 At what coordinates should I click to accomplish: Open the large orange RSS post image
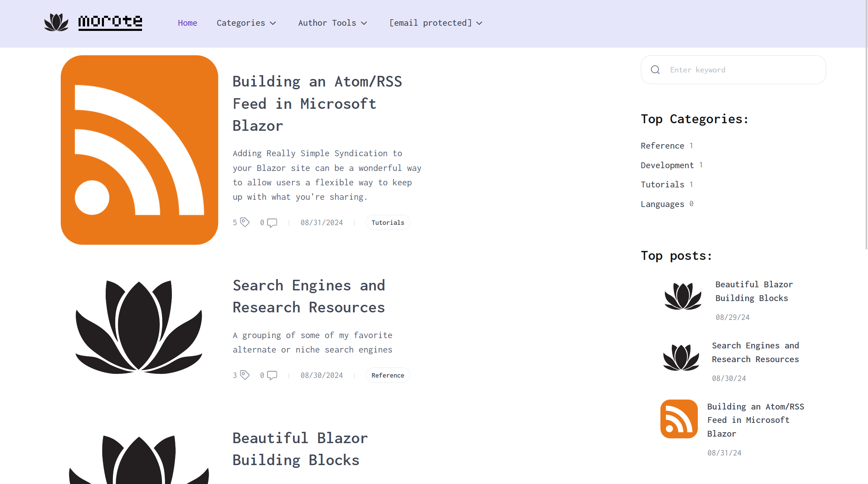point(139,150)
